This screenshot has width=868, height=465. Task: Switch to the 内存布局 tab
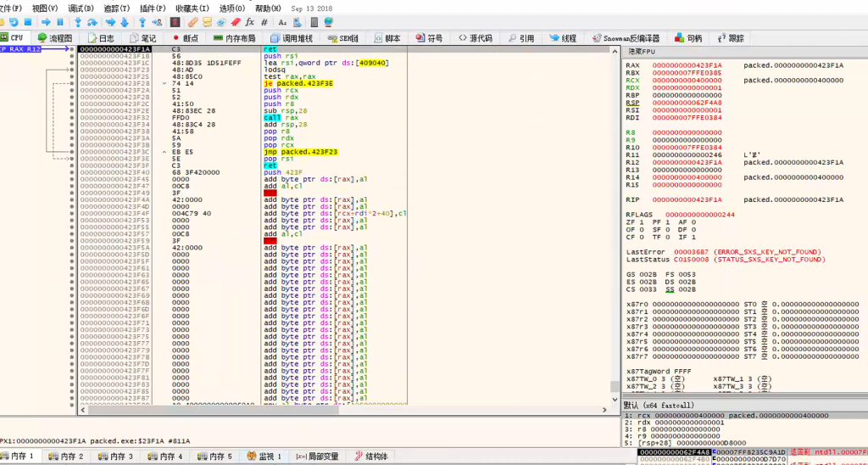[x=235, y=38]
